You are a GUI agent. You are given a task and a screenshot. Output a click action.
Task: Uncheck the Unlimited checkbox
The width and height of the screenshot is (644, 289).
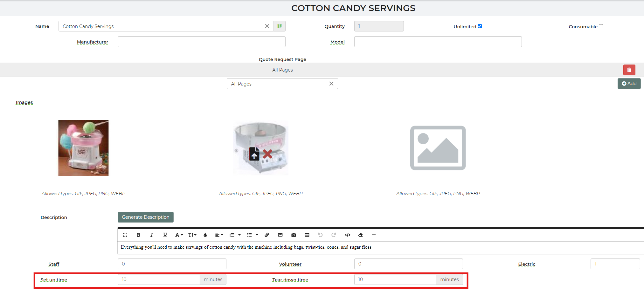(x=480, y=26)
